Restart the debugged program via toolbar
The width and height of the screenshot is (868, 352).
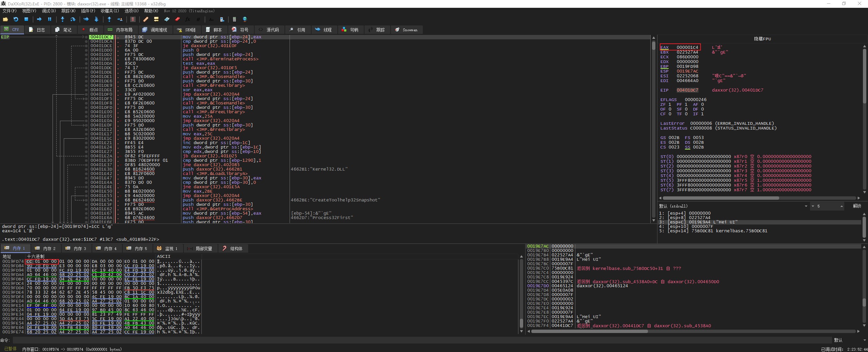[x=16, y=19]
